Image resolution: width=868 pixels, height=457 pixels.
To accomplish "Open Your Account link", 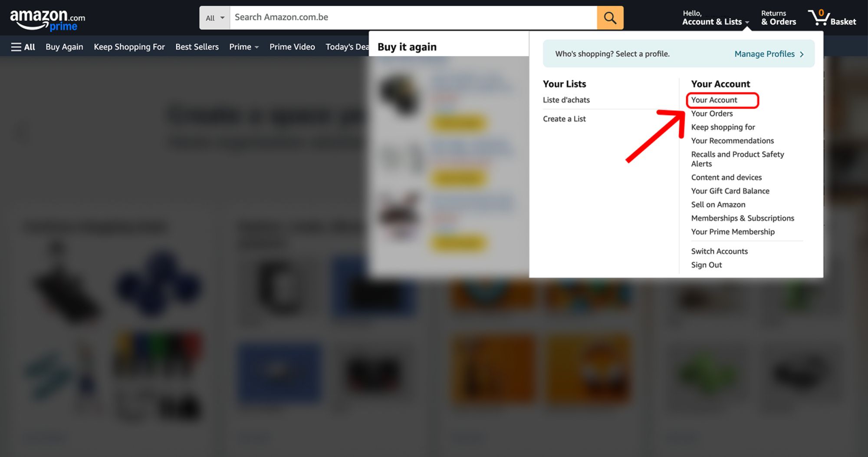I will coord(714,100).
